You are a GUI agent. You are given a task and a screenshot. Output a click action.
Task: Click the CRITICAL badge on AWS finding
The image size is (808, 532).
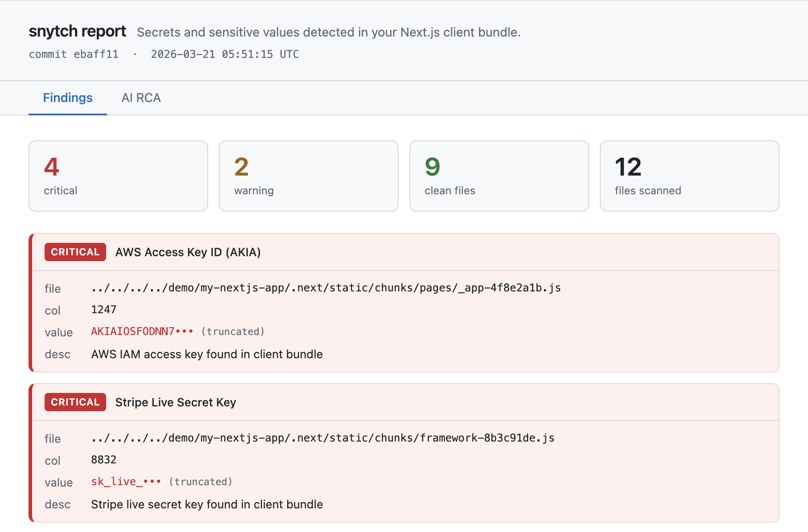pyautogui.click(x=75, y=252)
